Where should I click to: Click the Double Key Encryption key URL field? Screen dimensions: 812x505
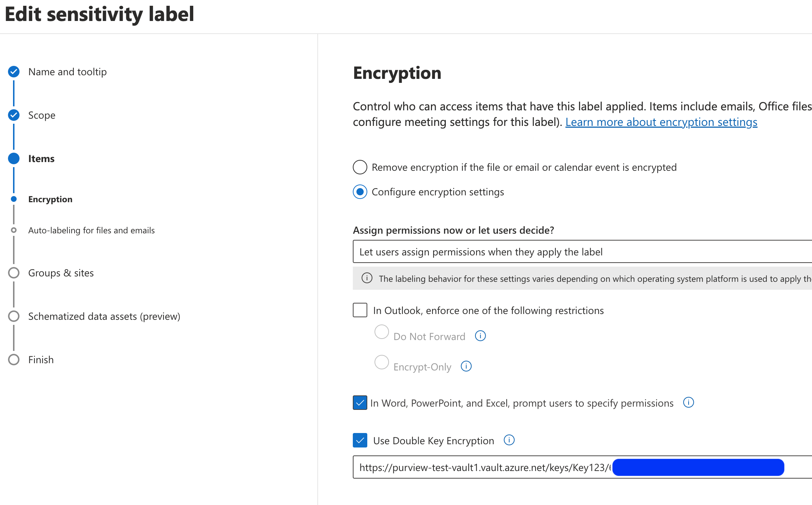coord(470,467)
